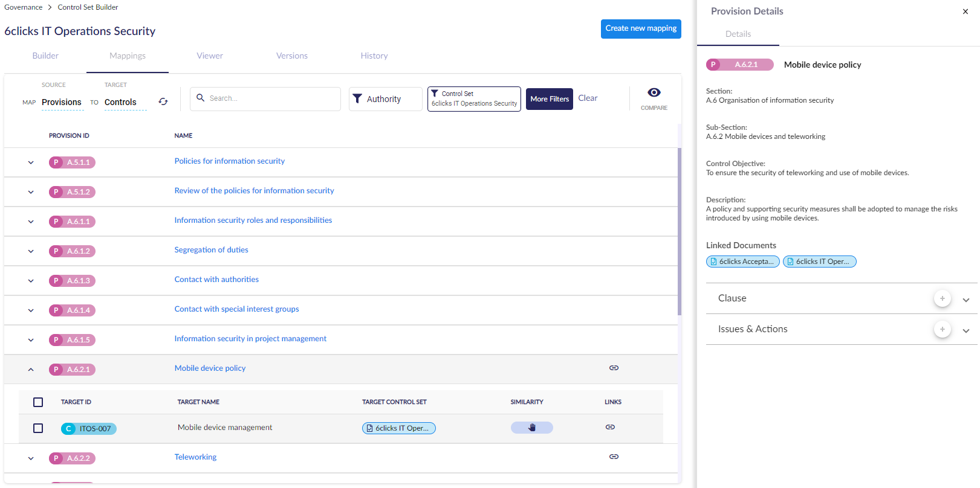Add an item under Issues & Actions
This screenshot has width=980, height=488.
click(942, 329)
